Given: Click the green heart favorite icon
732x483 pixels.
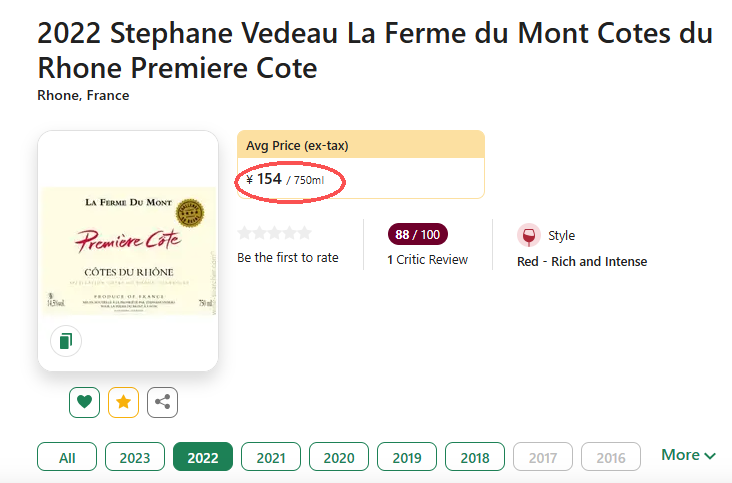Looking at the screenshot, I should (x=85, y=402).
